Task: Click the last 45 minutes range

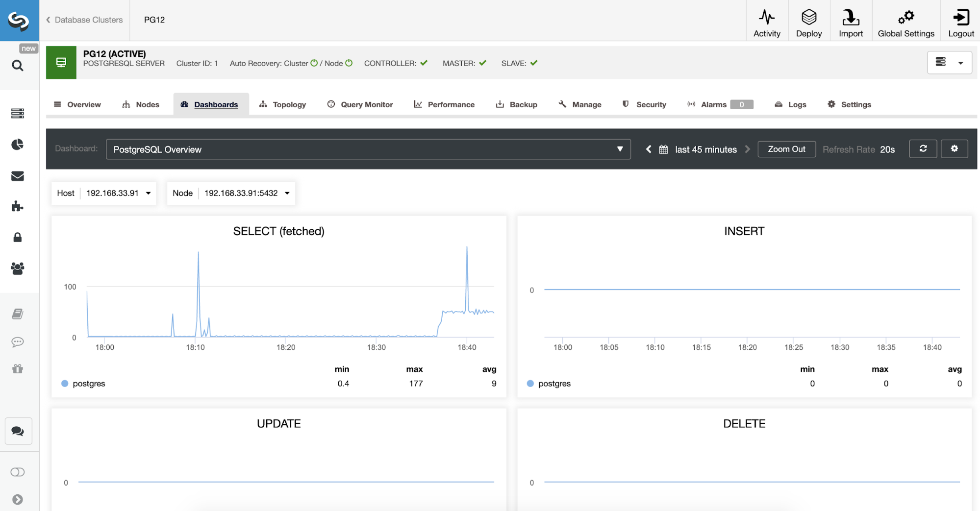Action: pos(706,149)
